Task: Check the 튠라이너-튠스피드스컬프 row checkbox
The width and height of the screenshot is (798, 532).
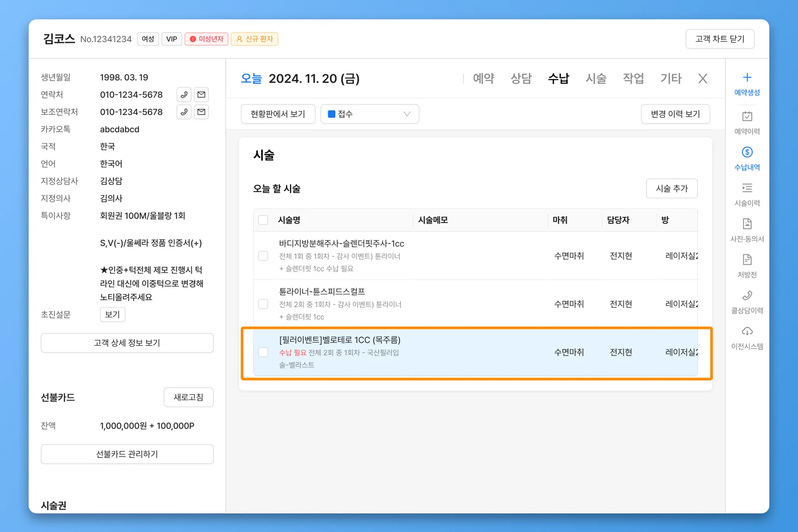Action: pyautogui.click(x=263, y=304)
